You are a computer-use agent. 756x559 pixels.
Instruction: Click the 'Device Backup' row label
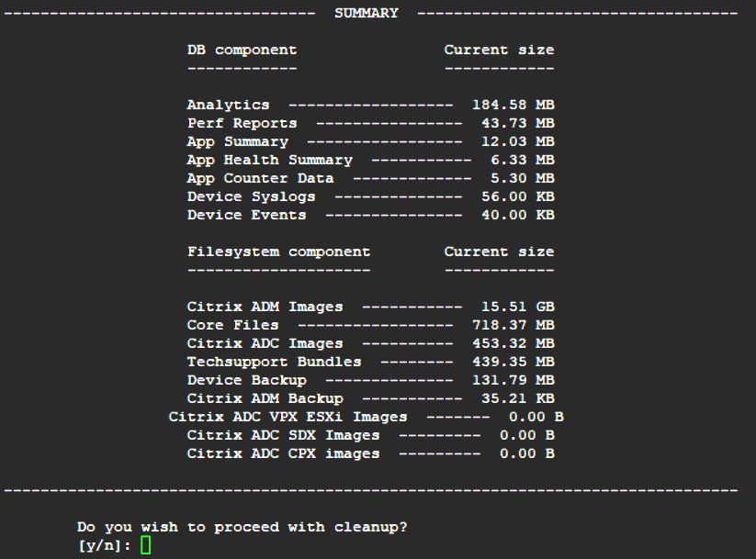pos(247,380)
